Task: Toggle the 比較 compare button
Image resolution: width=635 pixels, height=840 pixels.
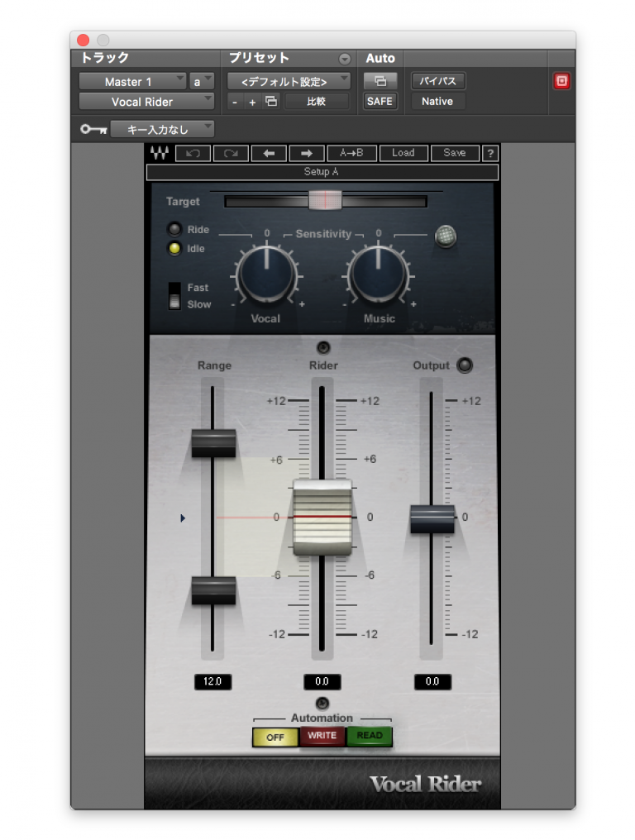Action: [317, 101]
